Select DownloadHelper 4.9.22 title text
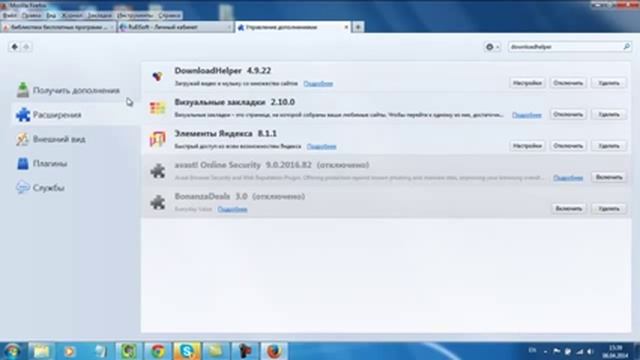640x360 pixels. pos(223,71)
